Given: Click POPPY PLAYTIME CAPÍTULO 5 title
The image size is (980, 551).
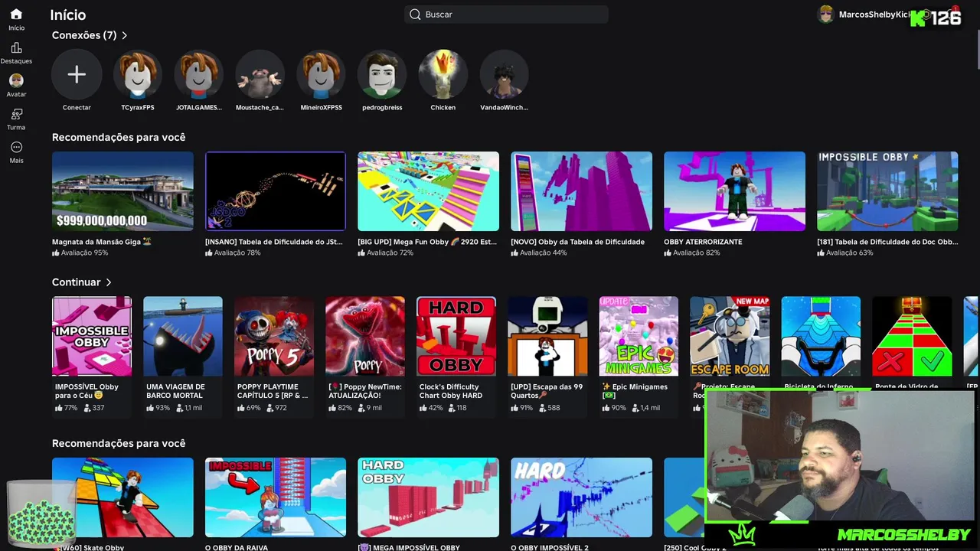Looking at the screenshot, I should 273,391.
